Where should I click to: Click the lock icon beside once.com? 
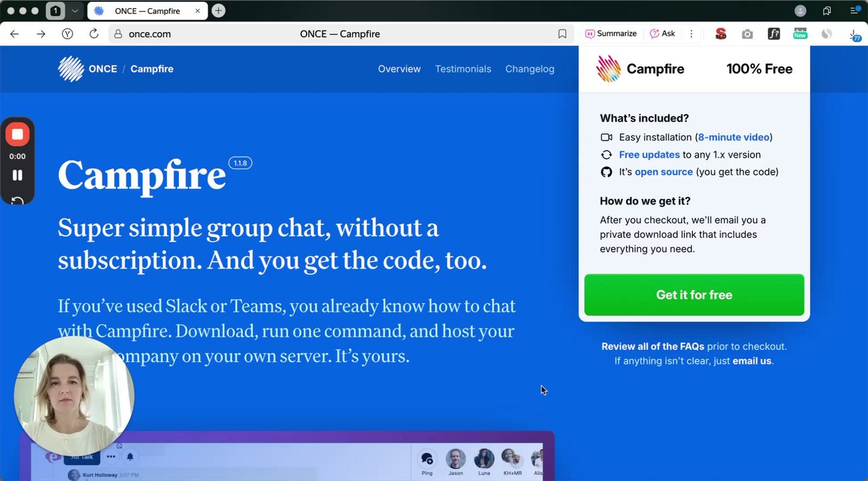point(118,34)
